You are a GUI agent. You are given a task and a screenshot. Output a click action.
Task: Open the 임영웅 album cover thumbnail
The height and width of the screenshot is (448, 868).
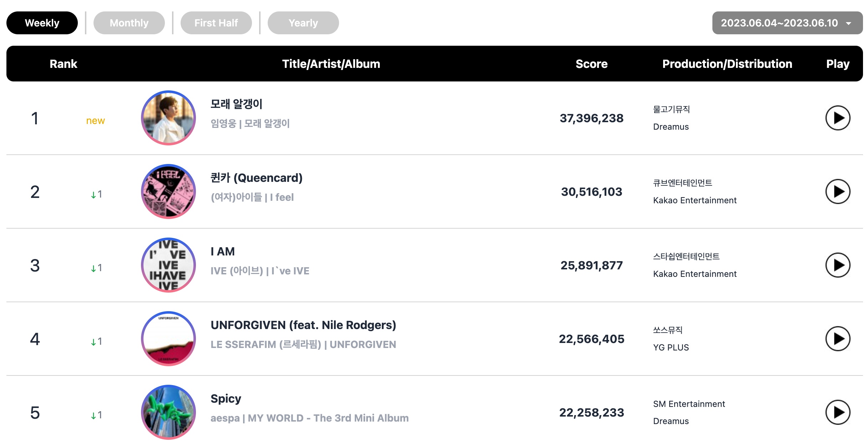168,118
